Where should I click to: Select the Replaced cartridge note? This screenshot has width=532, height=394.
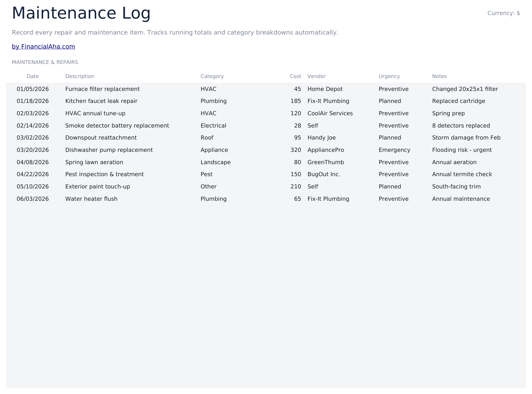tap(459, 101)
